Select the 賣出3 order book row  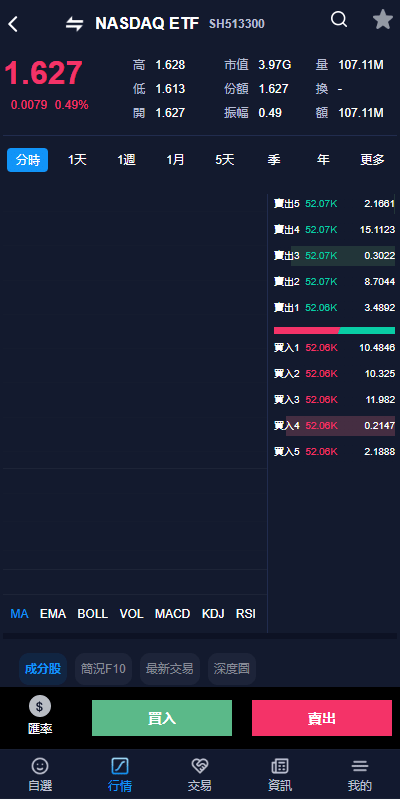coord(334,256)
